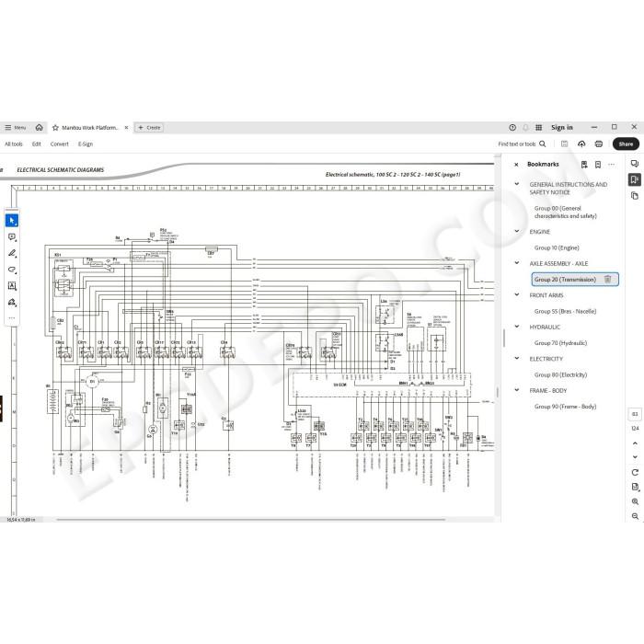Open the apps grid icon

(538, 127)
